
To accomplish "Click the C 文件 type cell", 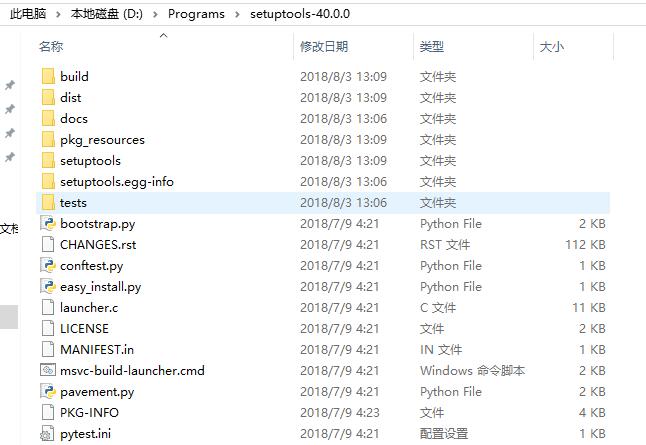I will [x=438, y=308].
